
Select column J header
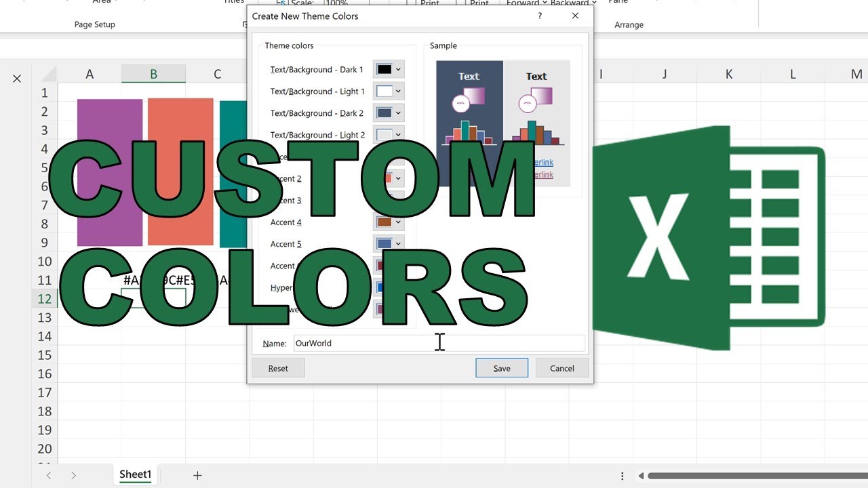(x=665, y=74)
